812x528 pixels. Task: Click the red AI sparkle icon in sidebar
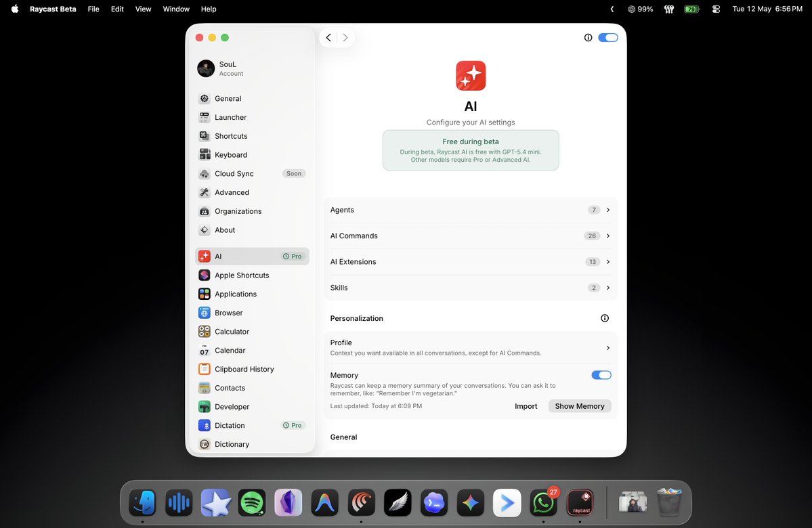(205, 257)
